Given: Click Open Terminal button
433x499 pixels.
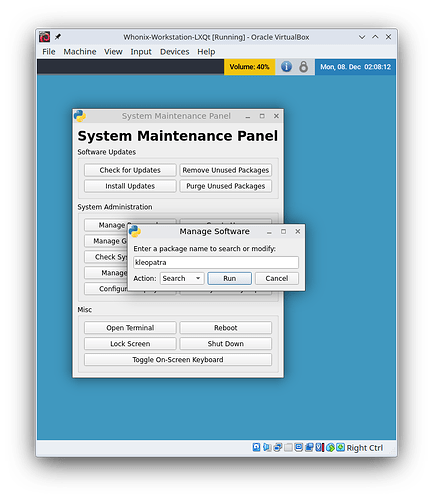Looking at the screenshot, I should click(x=130, y=328).
